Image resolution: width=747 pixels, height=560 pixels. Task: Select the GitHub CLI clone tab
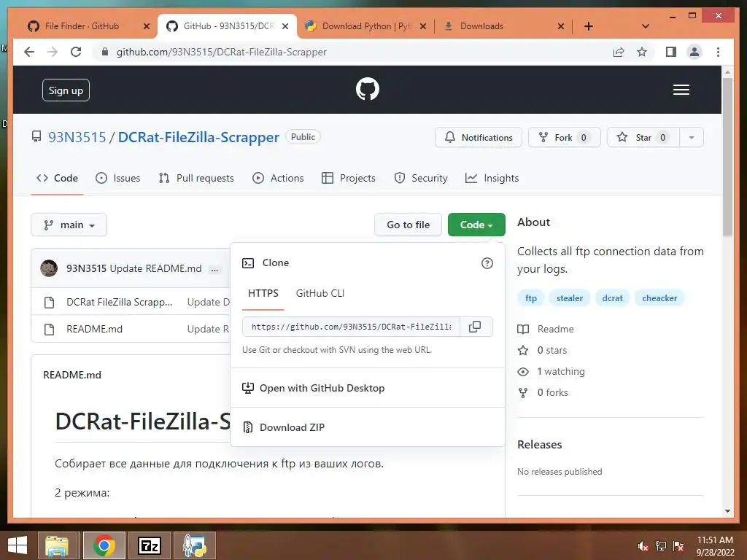coord(320,293)
